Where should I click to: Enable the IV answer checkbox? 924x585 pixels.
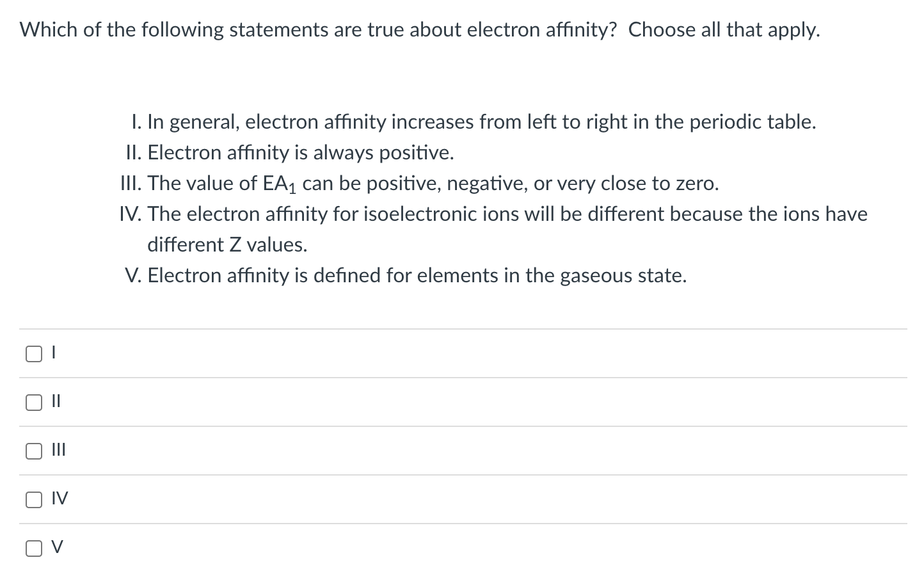[33, 500]
